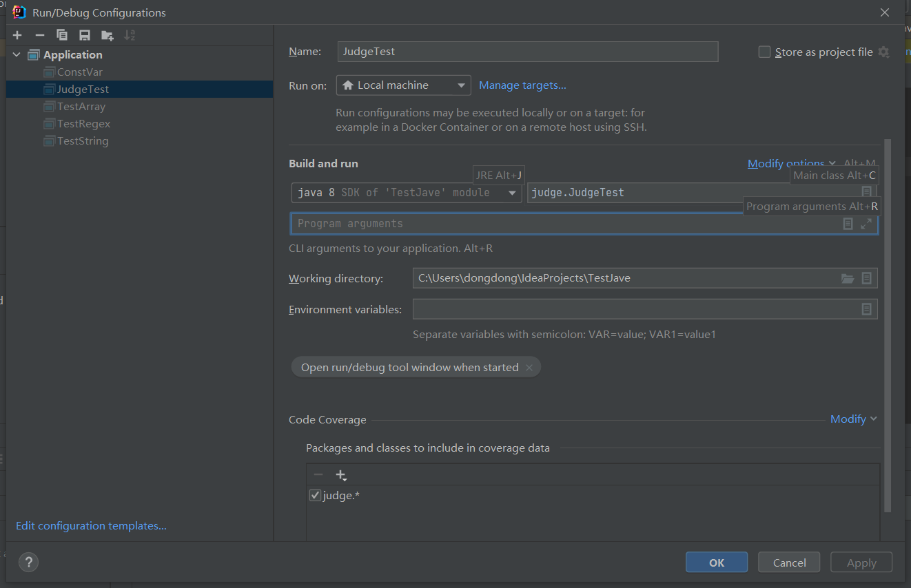
Task: Expand the Program arguments field editor
Action: click(866, 224)
